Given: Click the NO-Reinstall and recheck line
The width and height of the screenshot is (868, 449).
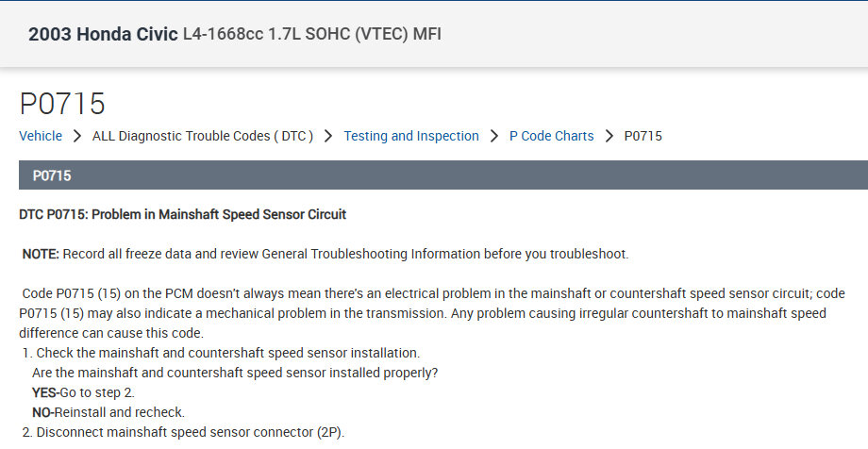Looking at the screenshot, I should 108,412.
